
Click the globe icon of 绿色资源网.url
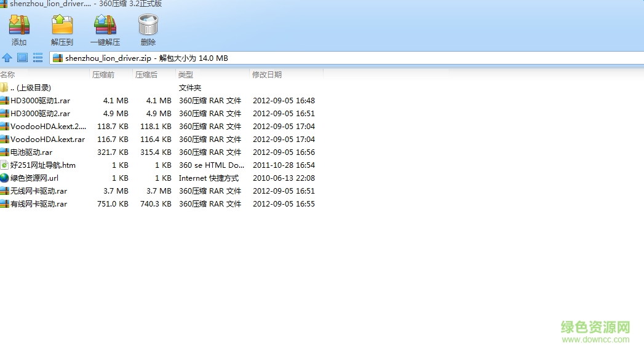(4, 178)
